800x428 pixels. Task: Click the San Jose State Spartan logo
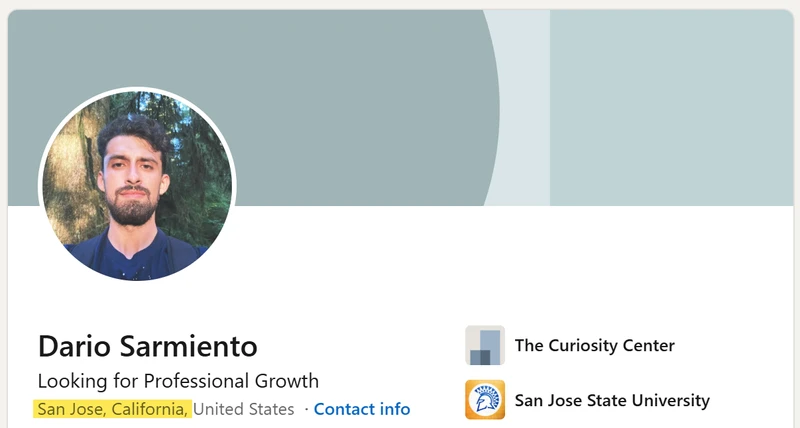(x=485, y=400)
